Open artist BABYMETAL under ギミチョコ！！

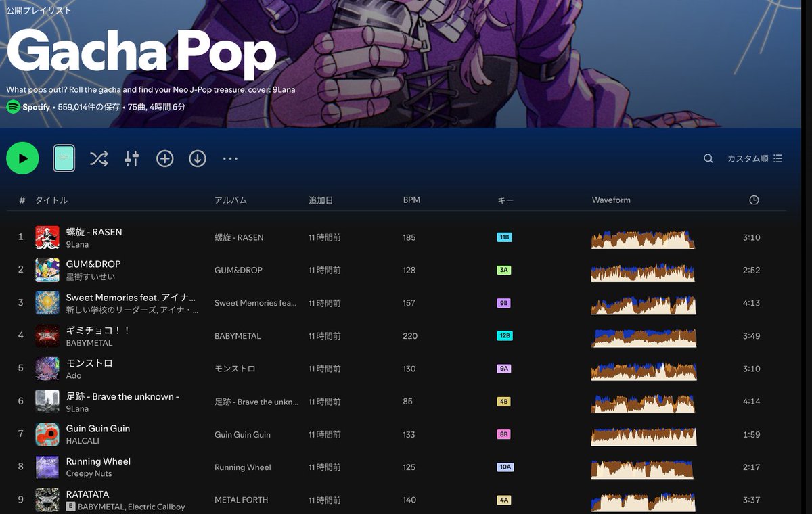point(89,343)
